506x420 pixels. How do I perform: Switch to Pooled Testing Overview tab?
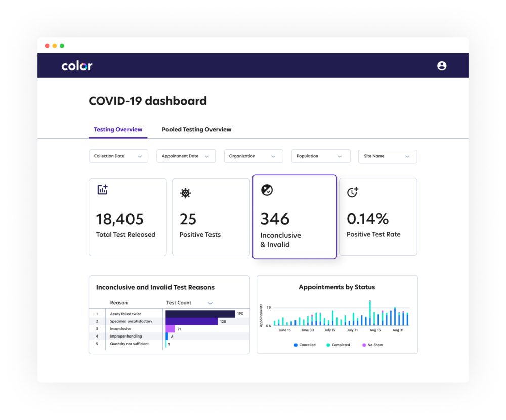tap(196, 130)
